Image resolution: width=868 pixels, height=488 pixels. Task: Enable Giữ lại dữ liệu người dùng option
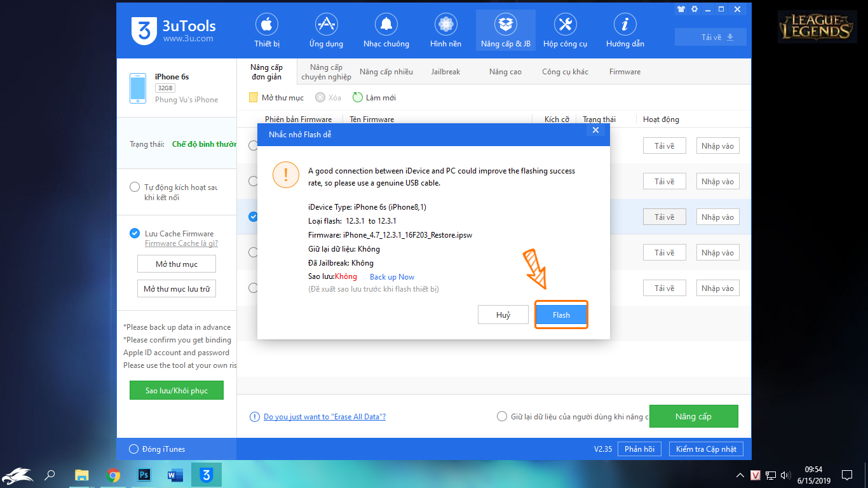pyautogui.click(x=501, y=416)
